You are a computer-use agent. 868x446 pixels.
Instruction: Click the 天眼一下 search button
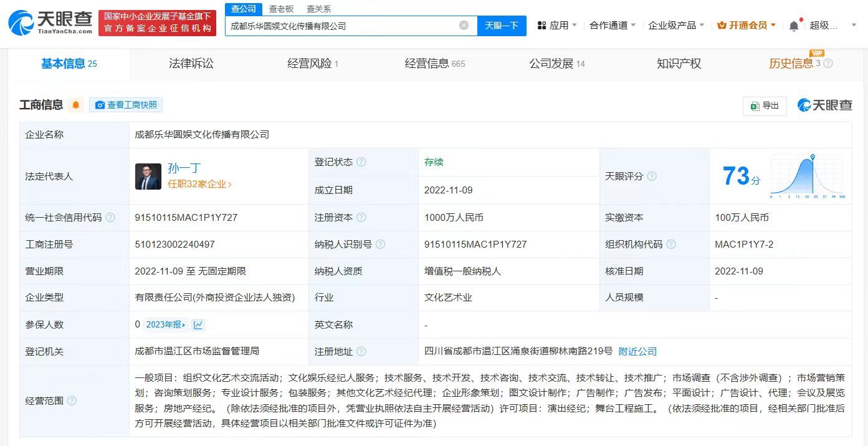pyautogui.click(x=503, y=26)
